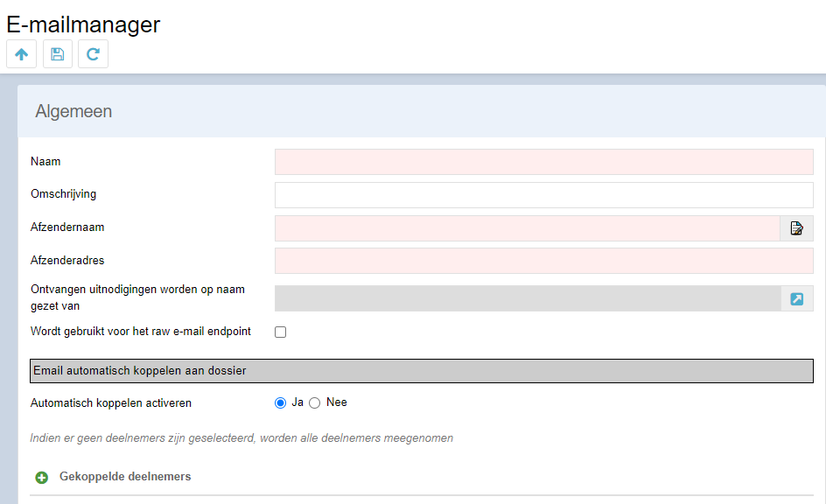Click the 'Ontvangen uitnodigingen worden op naam' label

[137, 297]
